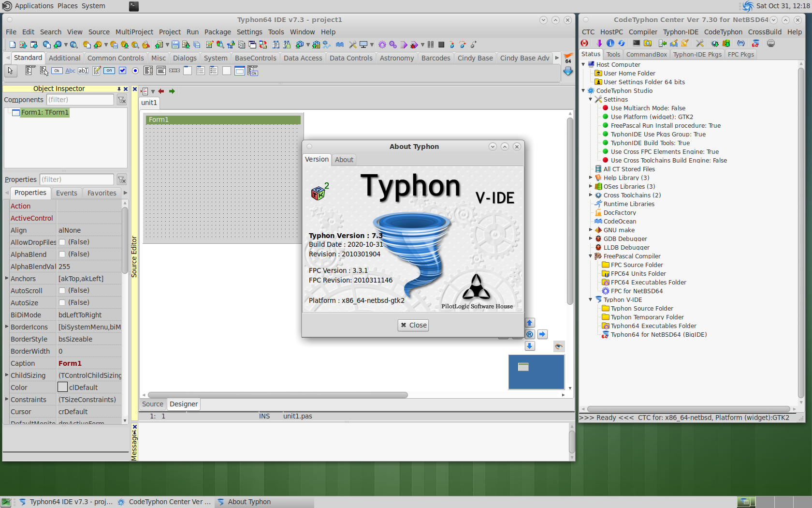The height and width of the screenshot is (508, 812).
Task: Collapse the Host Computer tree node
Action: click(583, 64)
